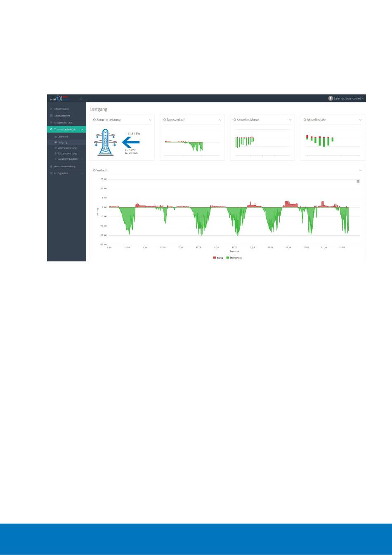Click the blue feed-in arrow icon
Screen dimensions: 392x555
tap(131, 142)
